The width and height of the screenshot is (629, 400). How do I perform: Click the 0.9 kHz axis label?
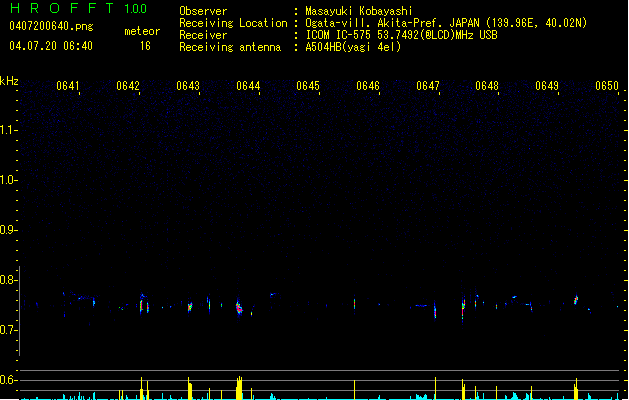(8, 230)
